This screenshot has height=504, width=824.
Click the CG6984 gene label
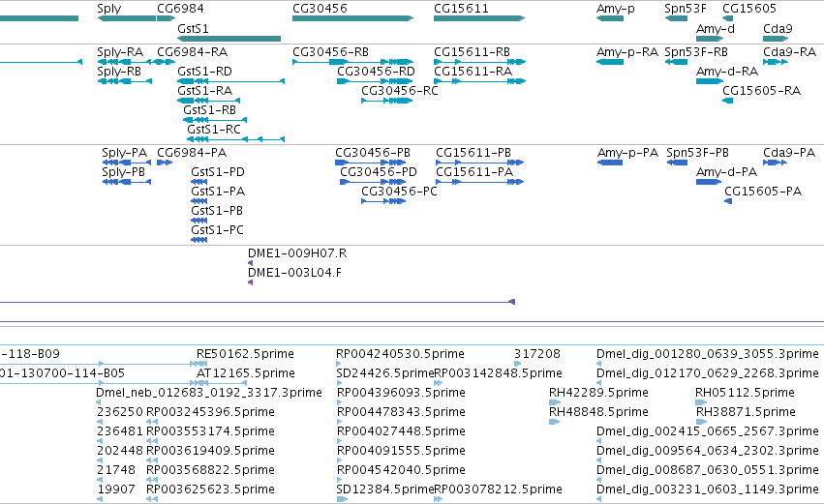coord(180,9)
